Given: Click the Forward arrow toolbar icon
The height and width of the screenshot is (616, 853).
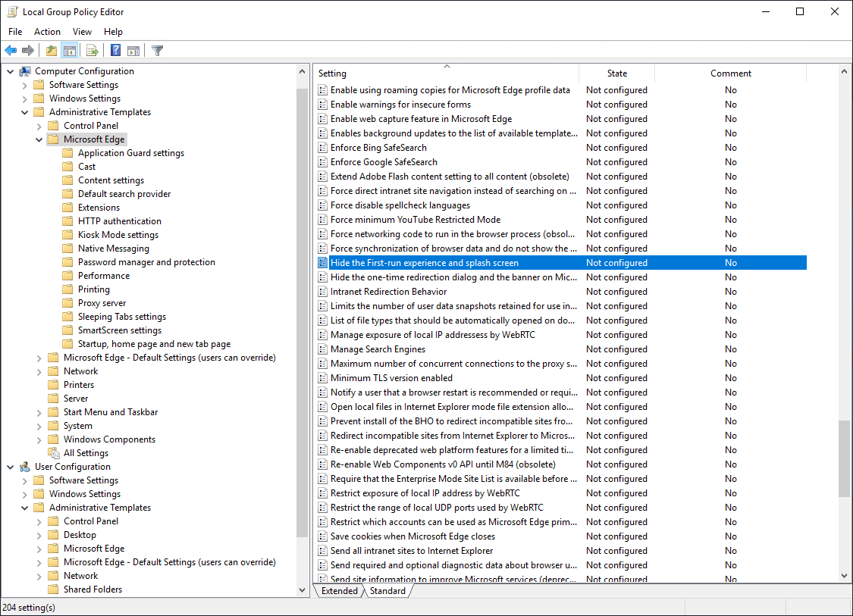Looking at the screenshot, I should [x=28, y=51].
